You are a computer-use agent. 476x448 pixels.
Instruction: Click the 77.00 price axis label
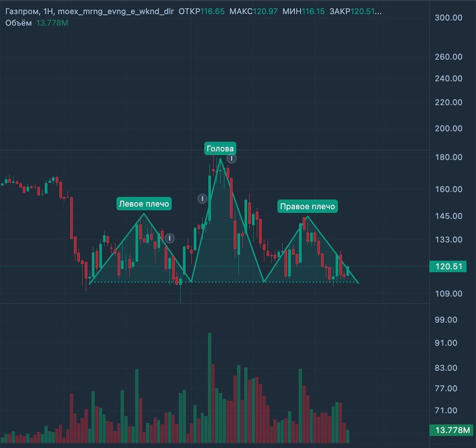446,389
